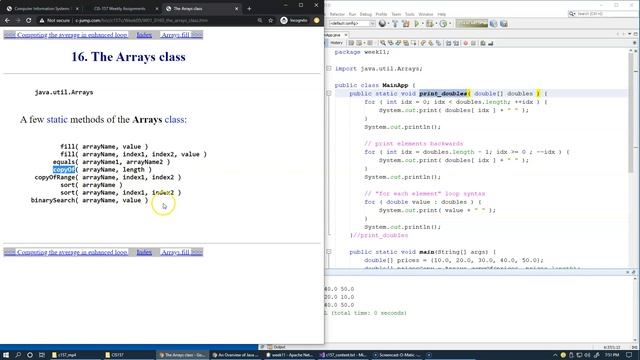640x360 pixels.
Task: Open the Profile Project dropdown arrow
Action: (x=449, y=24)
